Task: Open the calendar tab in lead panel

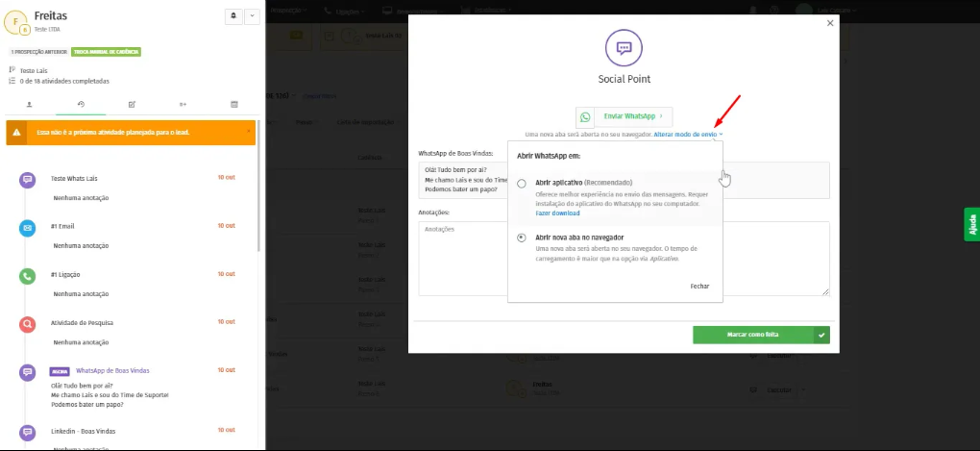Action: click(x=234, y=105)
